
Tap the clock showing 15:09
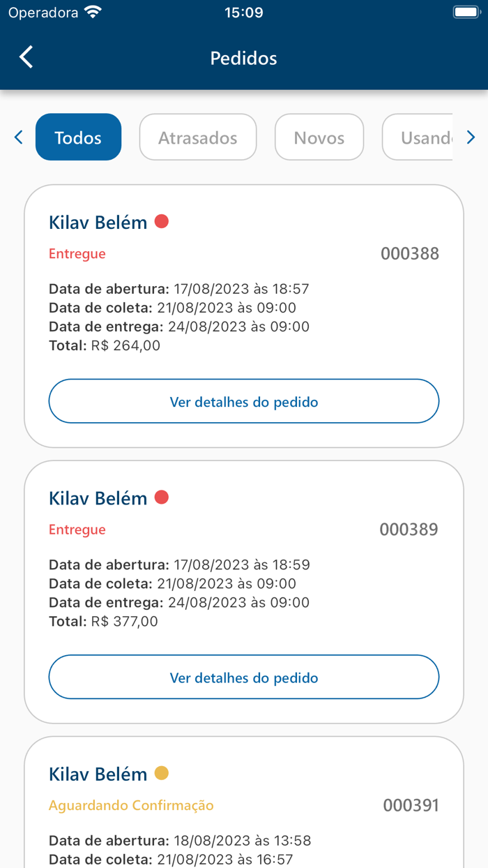[x=243, y=11]
